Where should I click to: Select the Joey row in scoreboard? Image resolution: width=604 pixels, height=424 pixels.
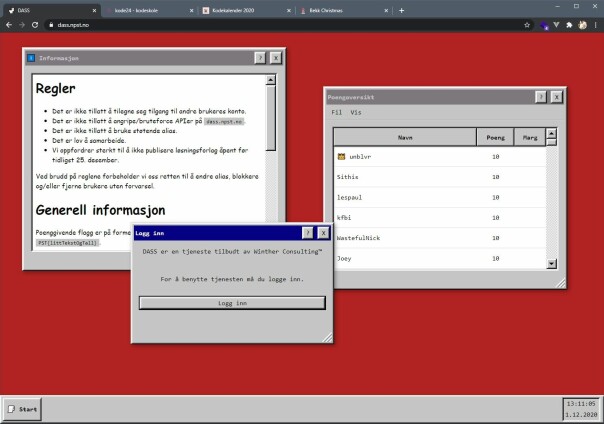(x=440, y=258)
